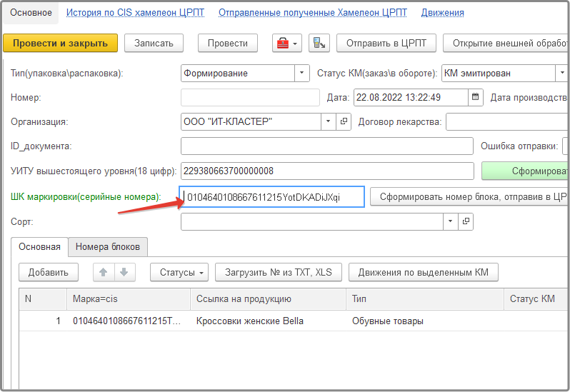
Task: Select cell 010464010866761121 5T... in table
Action: tap(129, 321)
